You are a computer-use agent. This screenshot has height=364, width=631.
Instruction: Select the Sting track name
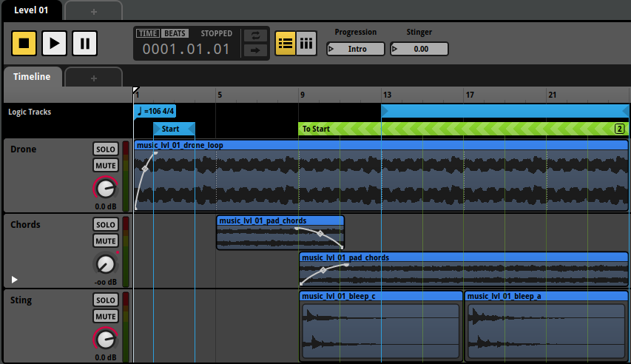(x=21, y=300)
